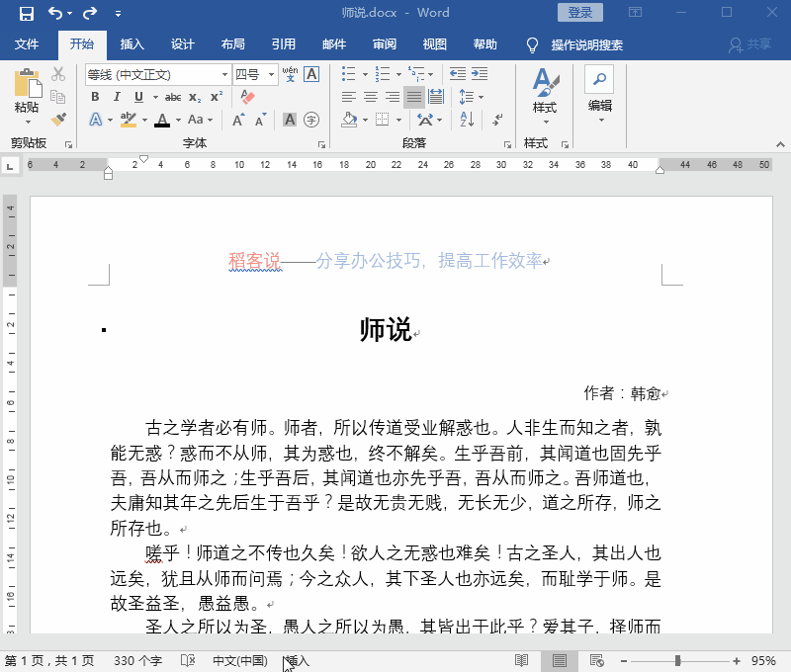The width and height of the screenshot is (791, 672).
Task: Toggle italic formatting
Action: click(117, 97)
